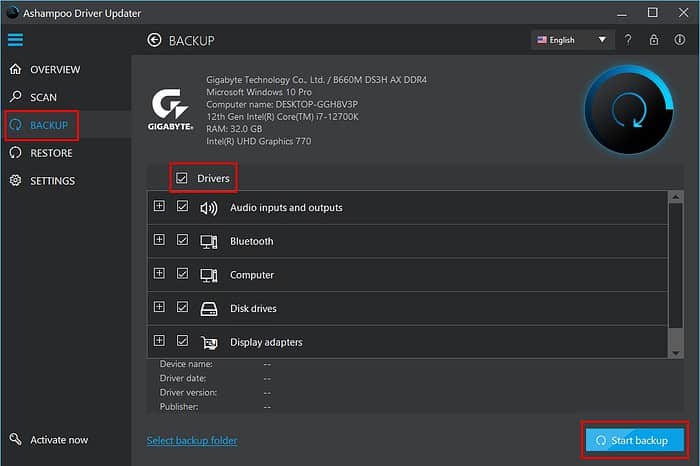This screenshot has height=466, width=700.
Task: Click the Computer name DESKTOP-GGH8V3P text
Action: pos(282,104)
